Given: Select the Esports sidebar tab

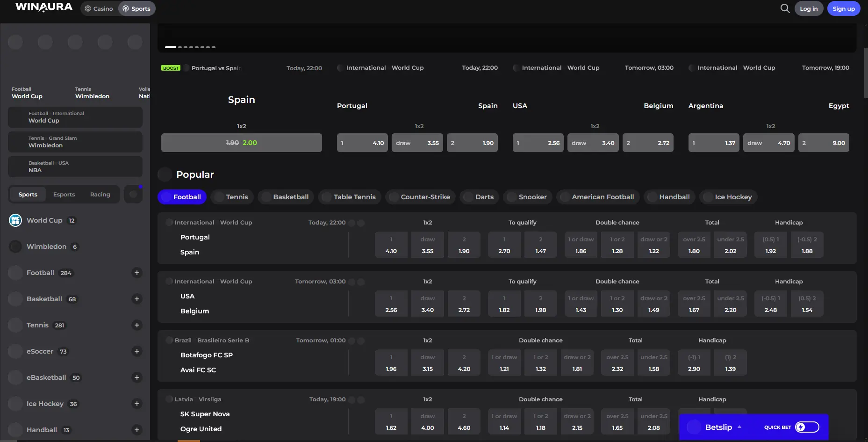Looking at the screenshot, I should pos(64,195).
